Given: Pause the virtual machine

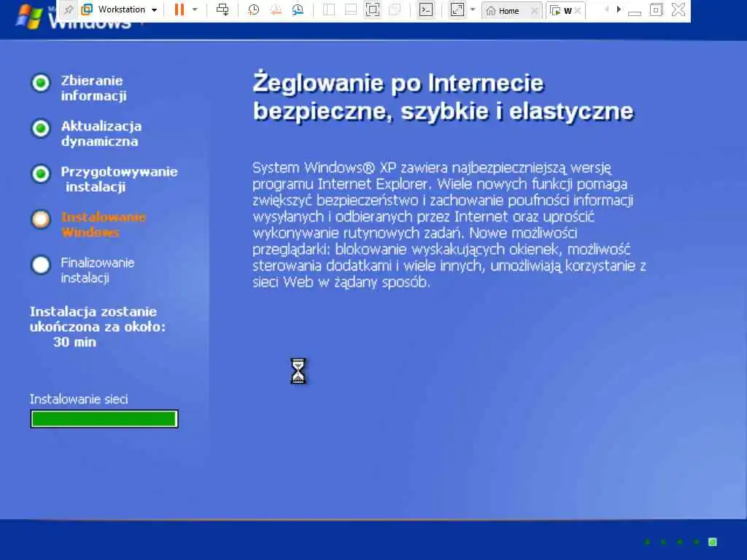Looking at the screenshot, I should point(179,9).
